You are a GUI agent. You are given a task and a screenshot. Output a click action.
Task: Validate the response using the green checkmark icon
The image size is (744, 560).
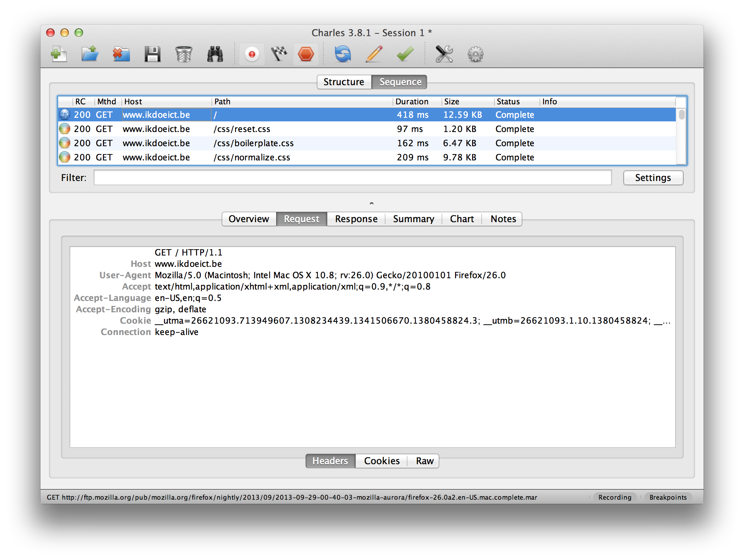(x=404, y=54)
